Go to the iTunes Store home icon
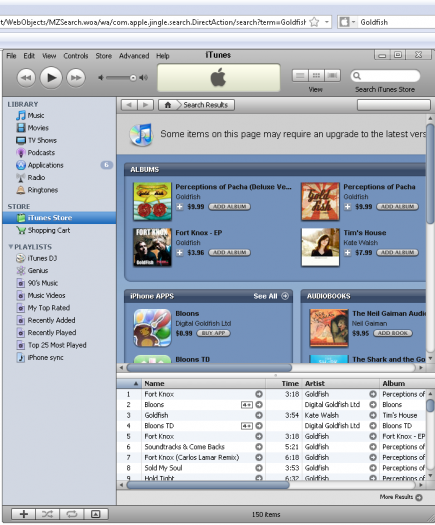The height and width of the screenshot is (525, 435). click(x=168, y=105)
